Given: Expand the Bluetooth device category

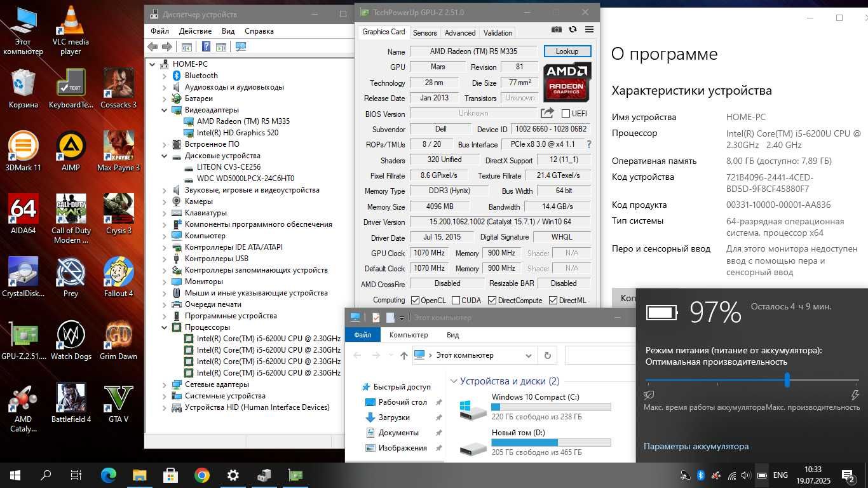Looking at the screenshot, I should pos(164,76).
